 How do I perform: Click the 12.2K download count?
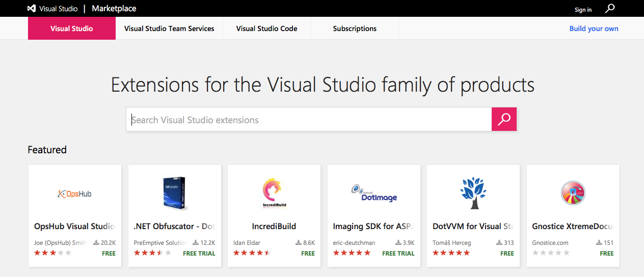coord(208,243)
